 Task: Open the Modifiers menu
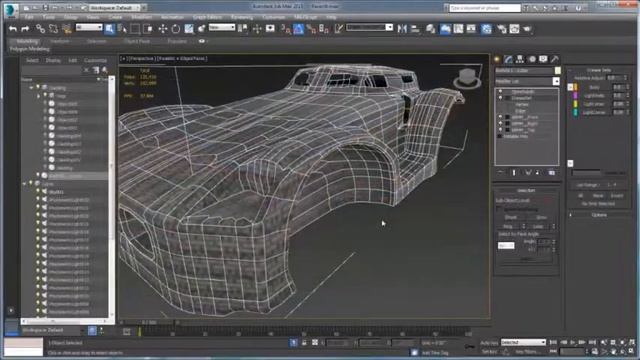tap(142, 17)
